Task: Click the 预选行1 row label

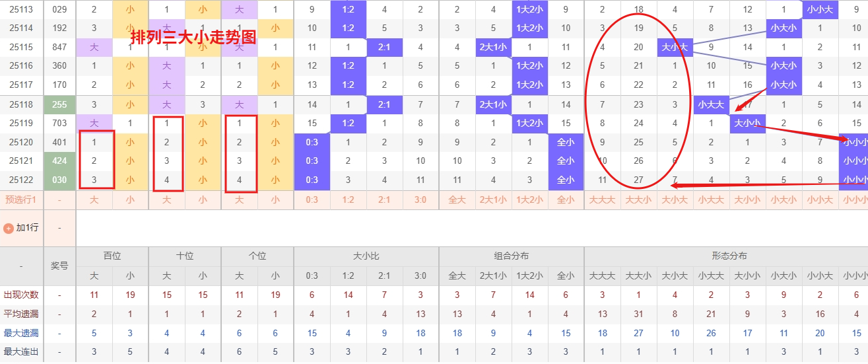Action: click(x=21, y=200)
